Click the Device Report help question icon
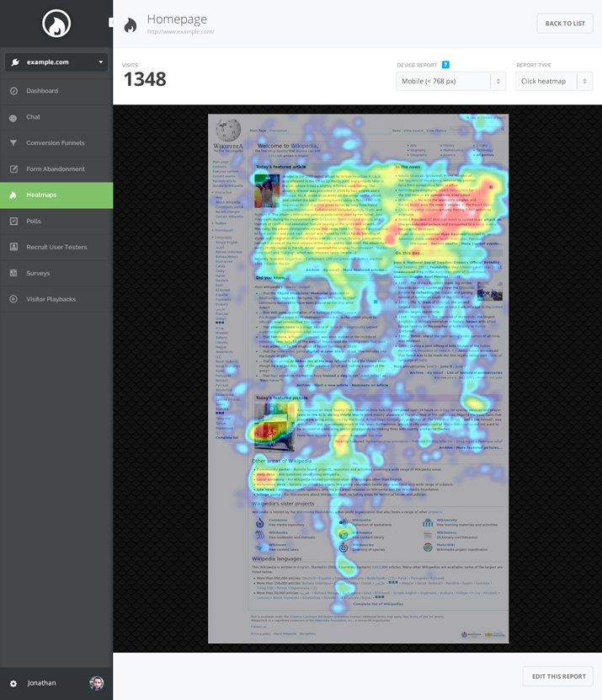The width and height of the screenshot is (602, 700). tap(445, 65)
